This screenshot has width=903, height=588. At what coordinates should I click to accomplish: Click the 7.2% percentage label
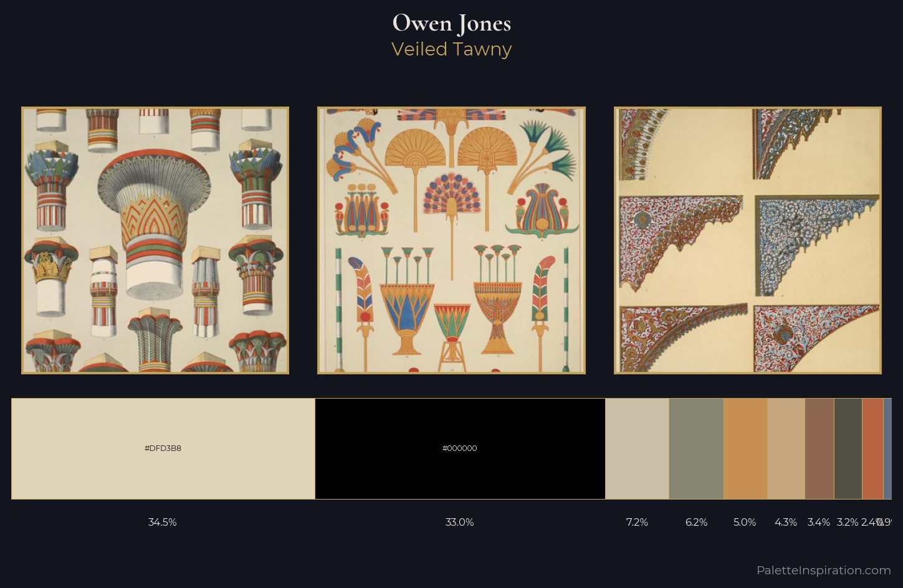pyautogui.click(x=637, y=522)
